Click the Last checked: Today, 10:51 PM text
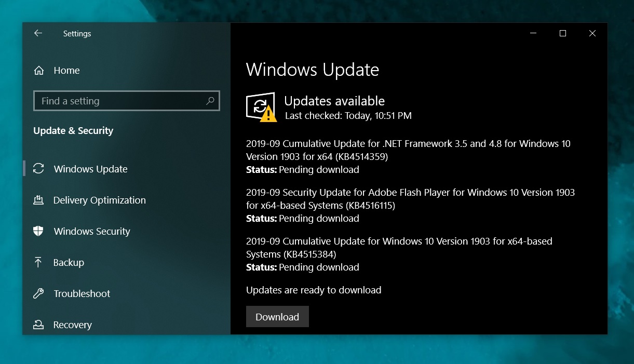 coord(348,116)
